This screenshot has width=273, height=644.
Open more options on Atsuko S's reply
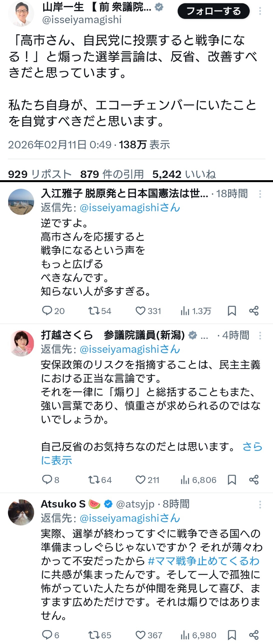click(x=260, y=504)
